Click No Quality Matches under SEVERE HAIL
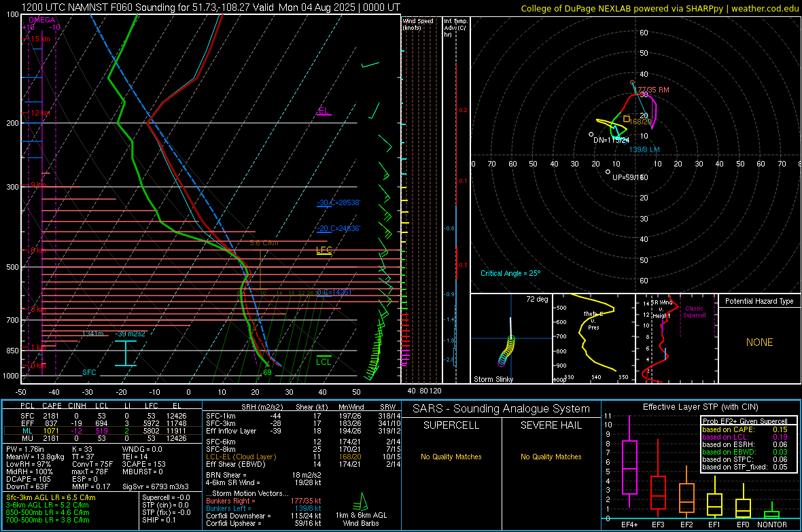Viewport: 802px width, 532px height. pos(551,457)
